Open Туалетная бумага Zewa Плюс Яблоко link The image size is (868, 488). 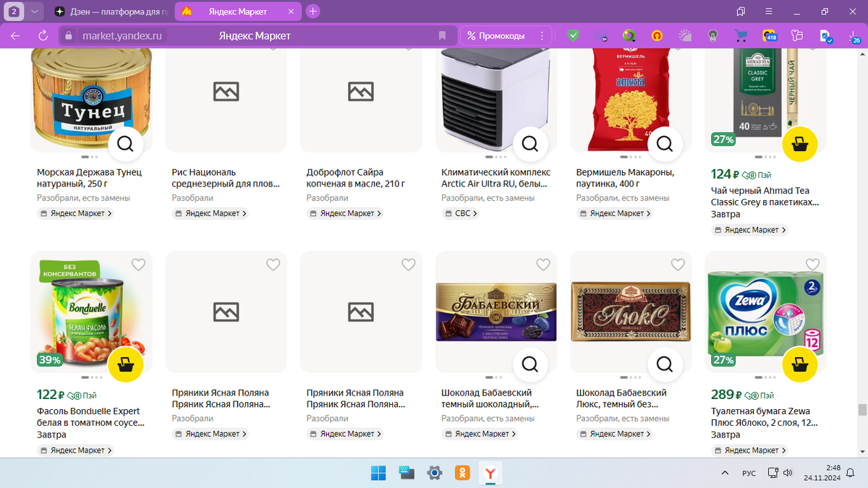765,417
